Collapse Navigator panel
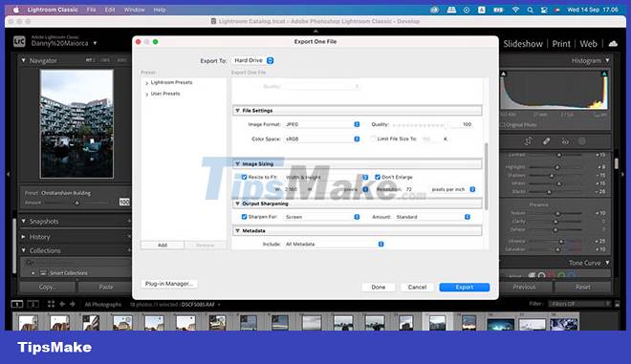 click(x=23, y=61)
